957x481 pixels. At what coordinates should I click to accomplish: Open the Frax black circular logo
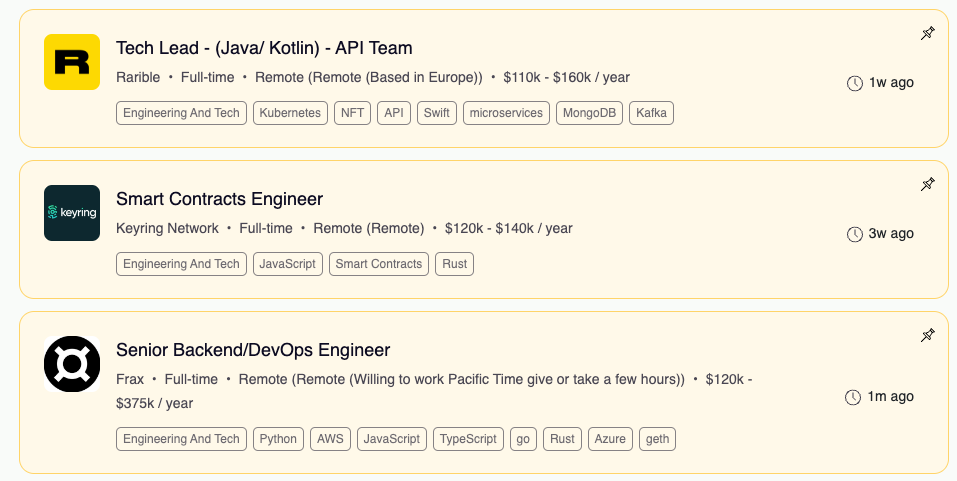[x=72, y=364]
